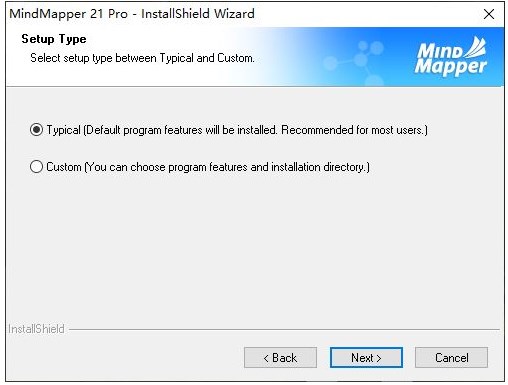508x385 pixels.
Task: Go to the next wizard step
Action: [366, 358]
